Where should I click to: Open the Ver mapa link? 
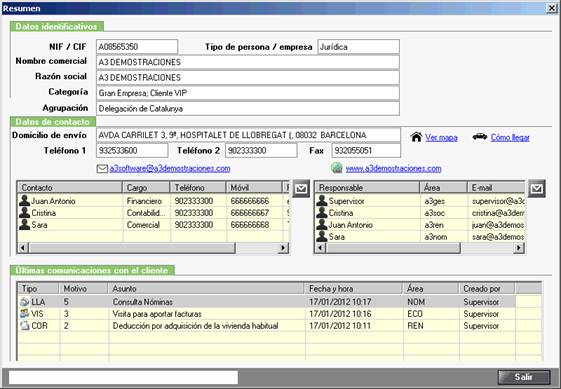(x=441, y=137)
